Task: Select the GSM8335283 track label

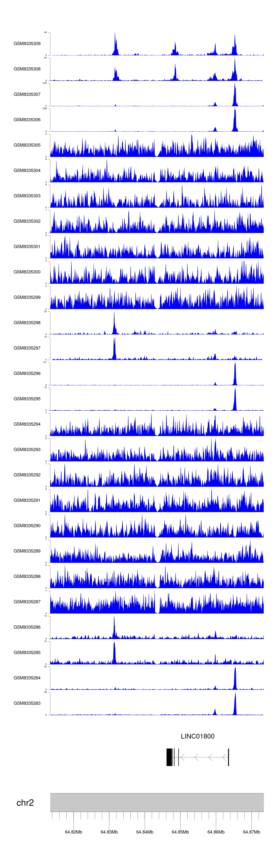Action: (27, 703)
